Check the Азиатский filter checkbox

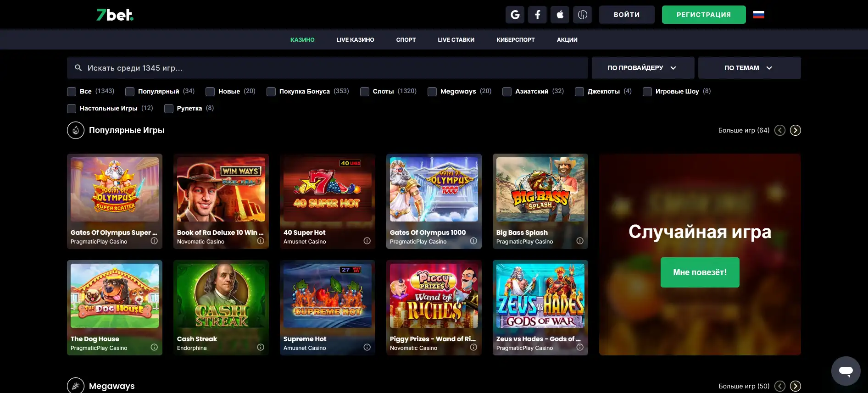(x=507, y=92)
